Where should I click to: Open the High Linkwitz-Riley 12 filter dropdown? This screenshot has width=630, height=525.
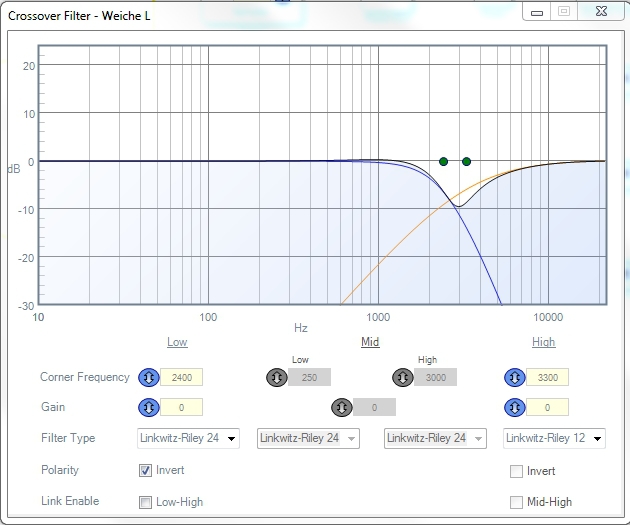click(x=554, y=438)
